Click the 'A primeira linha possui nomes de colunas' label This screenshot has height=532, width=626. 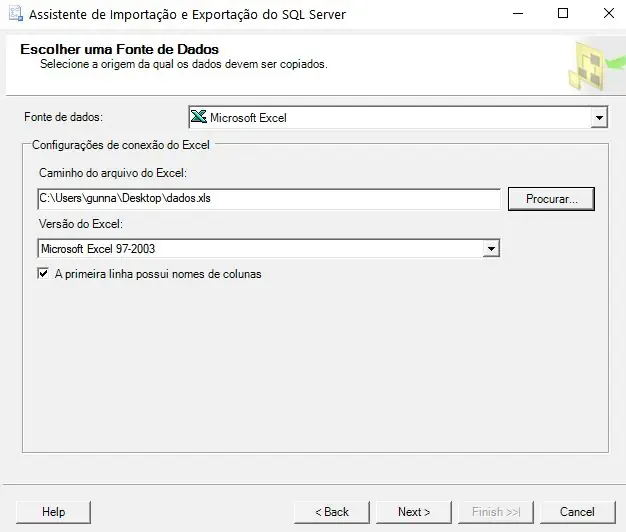click(x=158, y=274)
